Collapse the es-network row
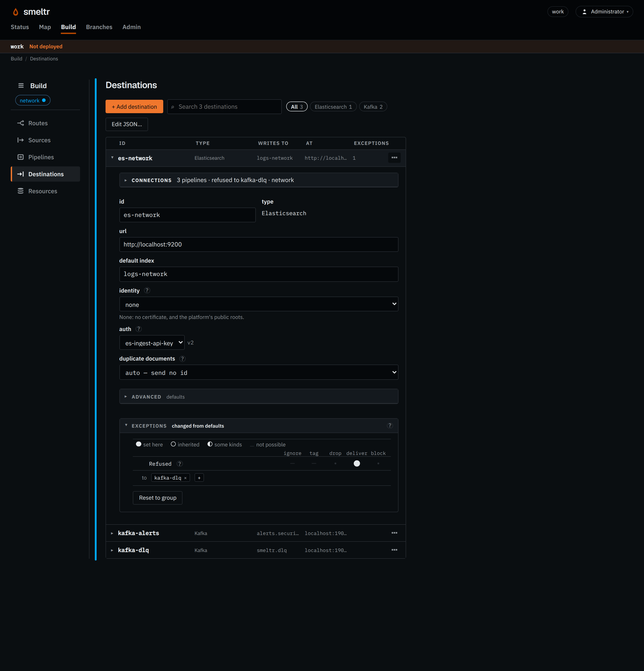Screen dimensions: 644x671 tap(112, 158)
